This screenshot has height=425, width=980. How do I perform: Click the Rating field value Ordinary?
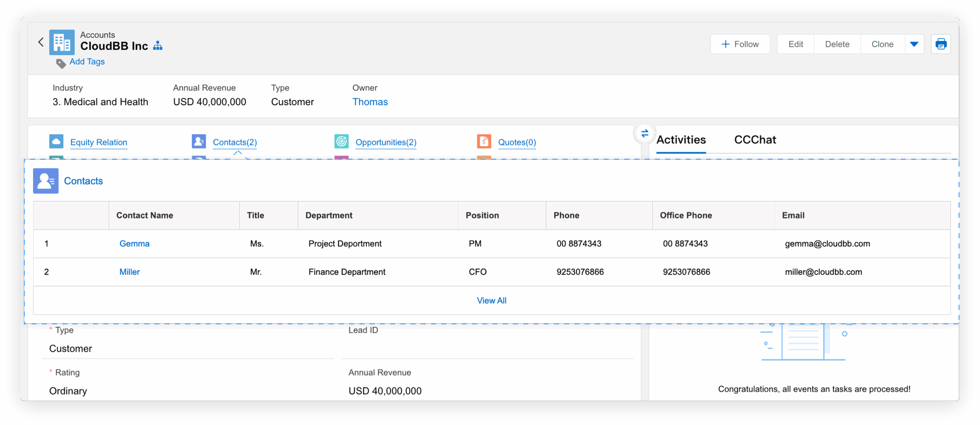click(x=68, y=391)
